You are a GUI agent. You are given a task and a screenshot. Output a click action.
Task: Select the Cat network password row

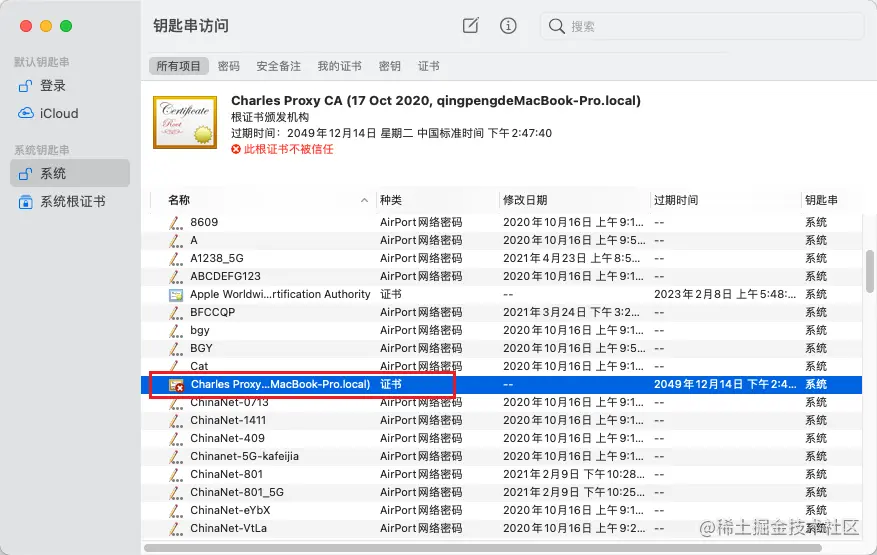click(501, 366)
